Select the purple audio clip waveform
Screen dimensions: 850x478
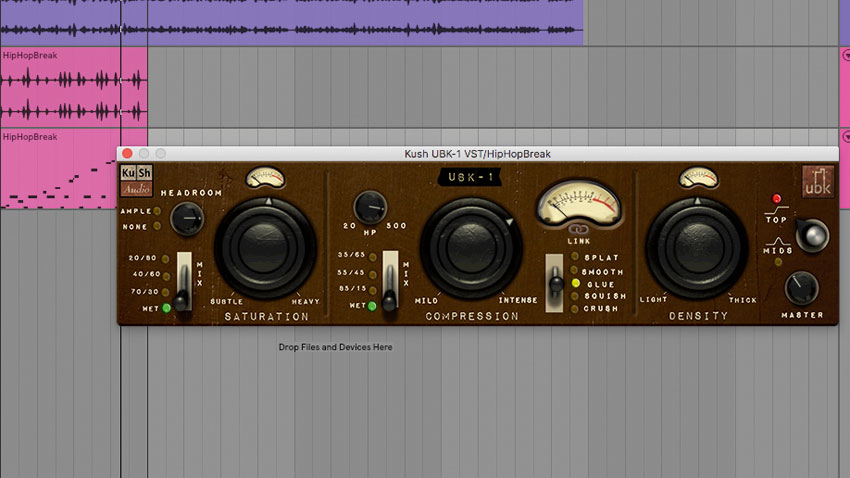(x=292, y=22)
